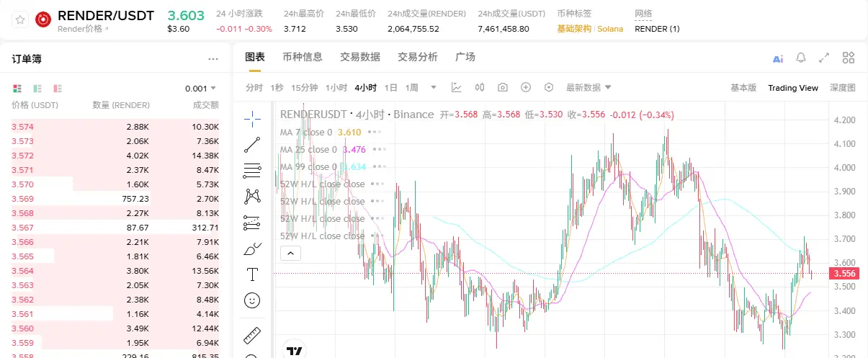The height and width of the screenshot is (358, 868).
Task: Select the 1周 interval
Action: (411, 88)
